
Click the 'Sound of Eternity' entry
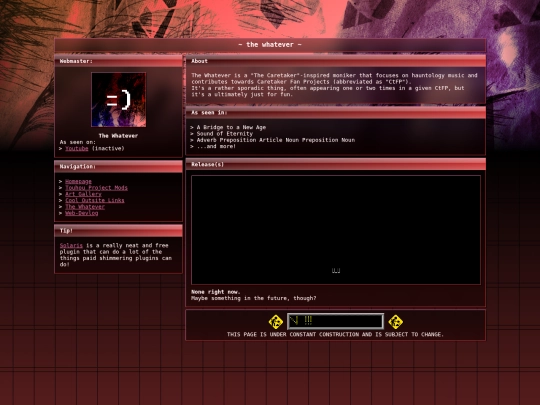pos(225,134)
